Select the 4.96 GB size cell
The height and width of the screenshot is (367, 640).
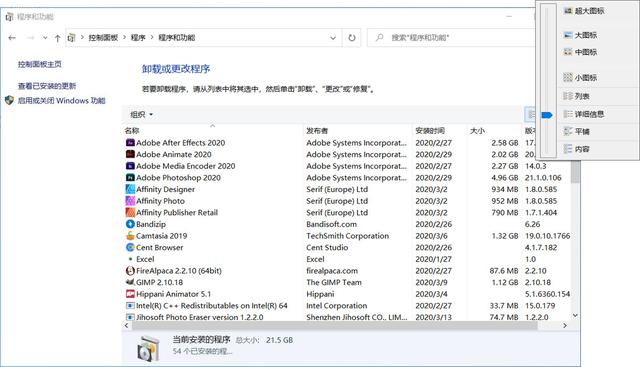(505, 178)
